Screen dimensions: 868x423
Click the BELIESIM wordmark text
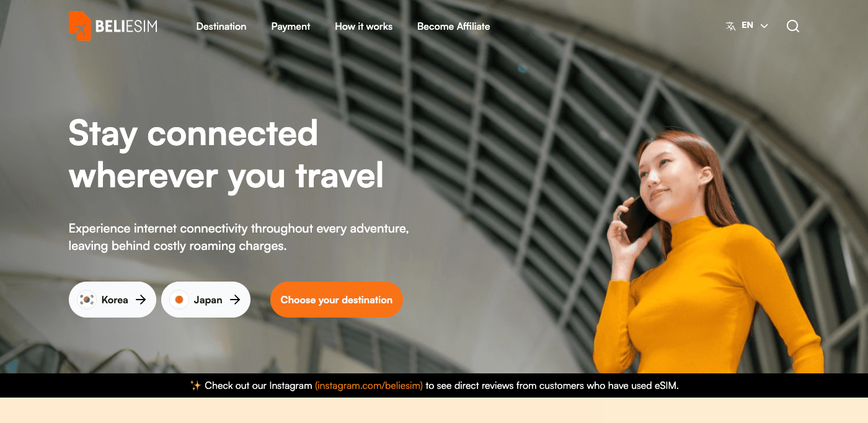click(126, 26)
